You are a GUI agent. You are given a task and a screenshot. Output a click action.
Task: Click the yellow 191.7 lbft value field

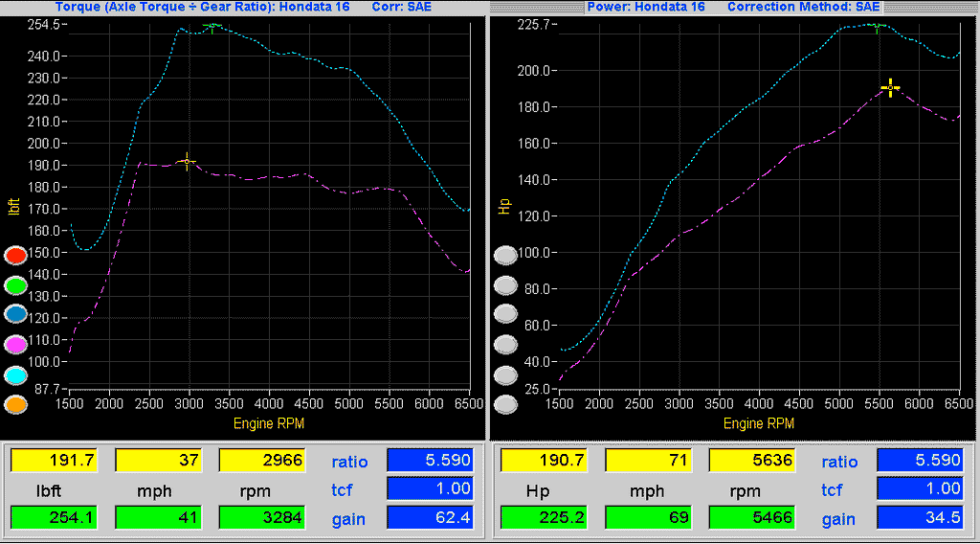(54, 461)
